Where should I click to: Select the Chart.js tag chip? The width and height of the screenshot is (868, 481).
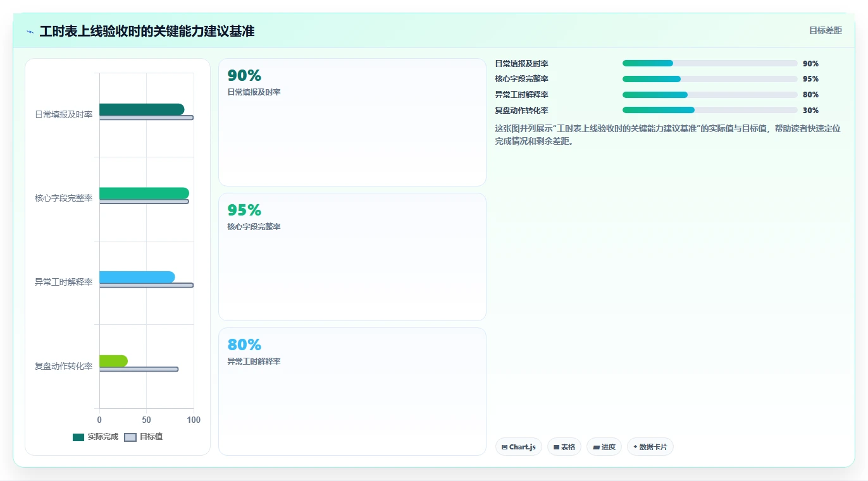click(x=519, y=447)
